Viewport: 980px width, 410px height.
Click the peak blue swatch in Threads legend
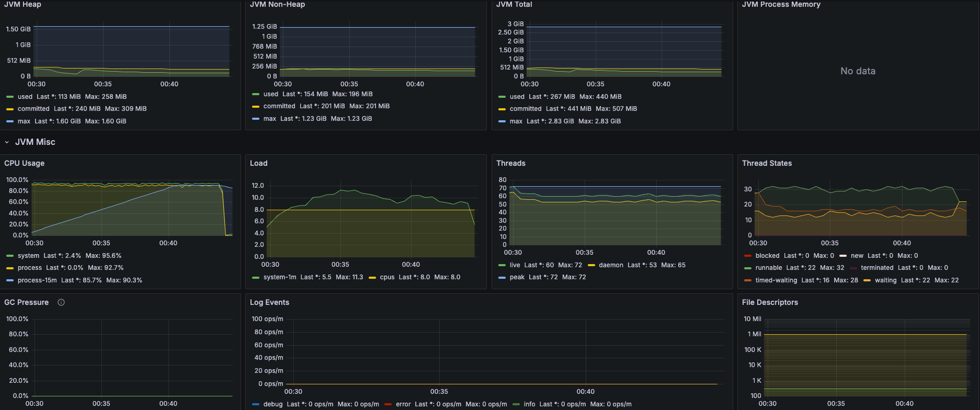[x=502, y=278]
